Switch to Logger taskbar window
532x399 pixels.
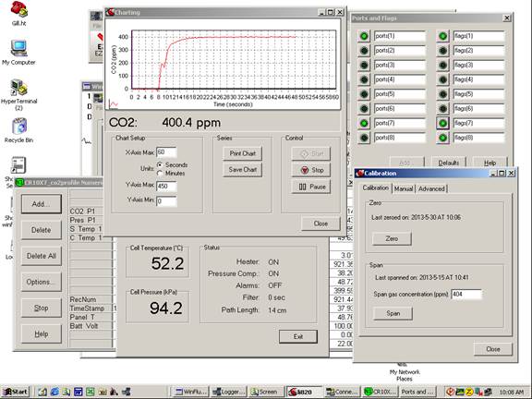pos(229,392)
